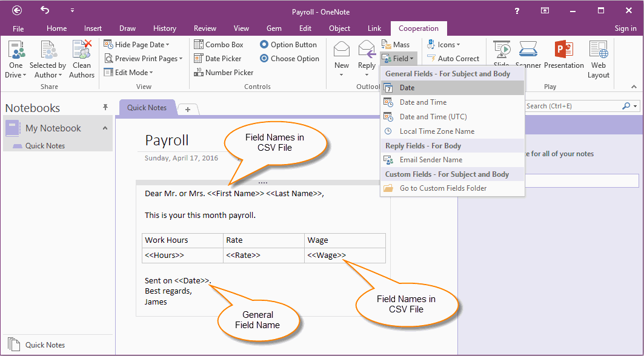Open Quick Notes section under My Notebook

tap(45, 146)
